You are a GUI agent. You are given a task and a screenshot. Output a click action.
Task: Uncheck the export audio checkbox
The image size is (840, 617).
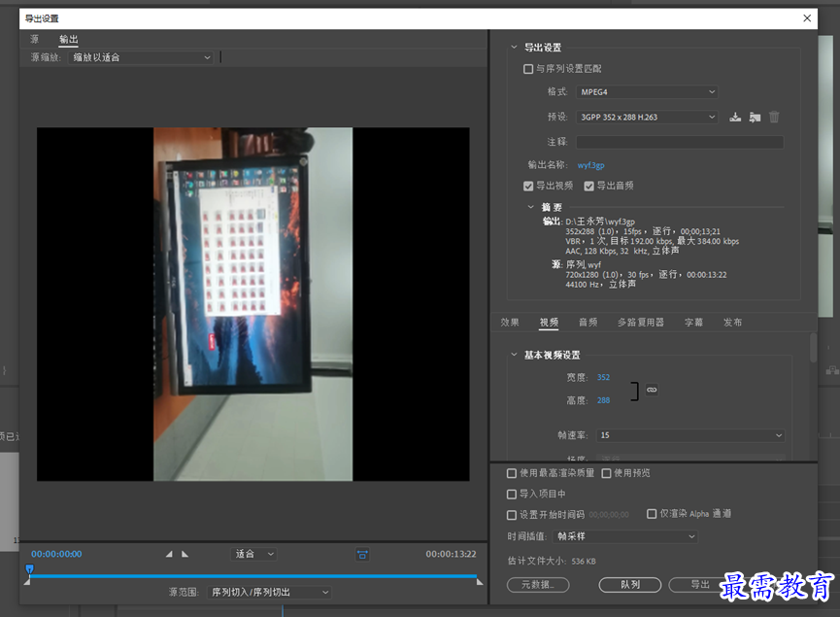click(588, 186)
